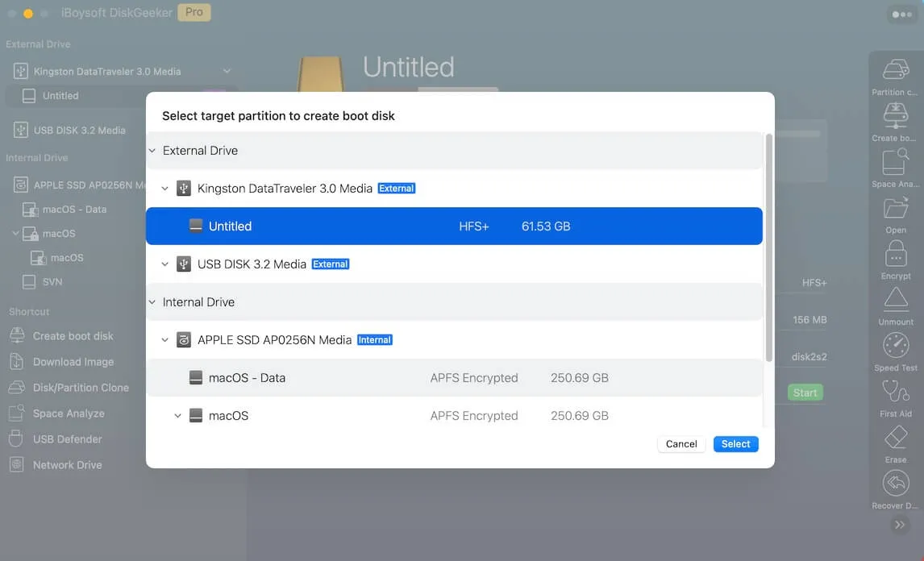
Task: Click the Cancel button
Action: click(681, 444)
